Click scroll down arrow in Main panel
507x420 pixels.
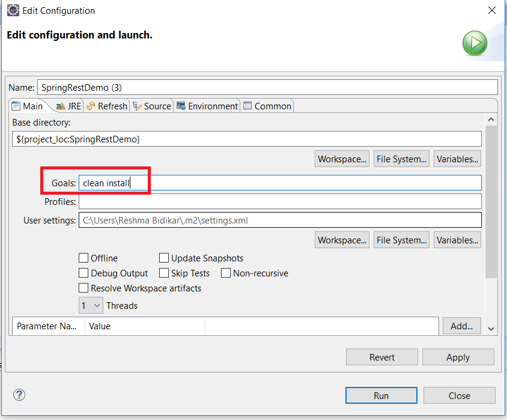coord(491,328)
